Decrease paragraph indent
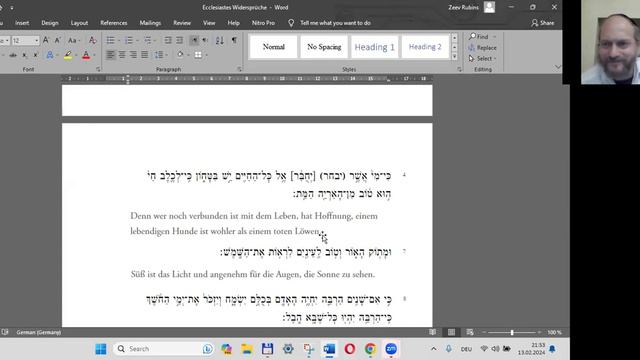The width and height of the screenshot is (640, 360). click(168, 40)
